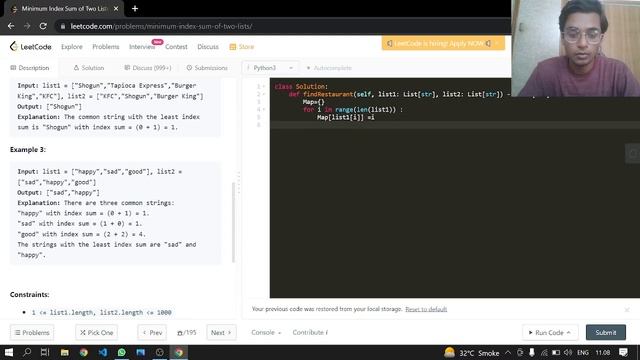Screen dimensions: 640x360
Task: Open Windows taskbar search
Action: click(x=27, y=352)
